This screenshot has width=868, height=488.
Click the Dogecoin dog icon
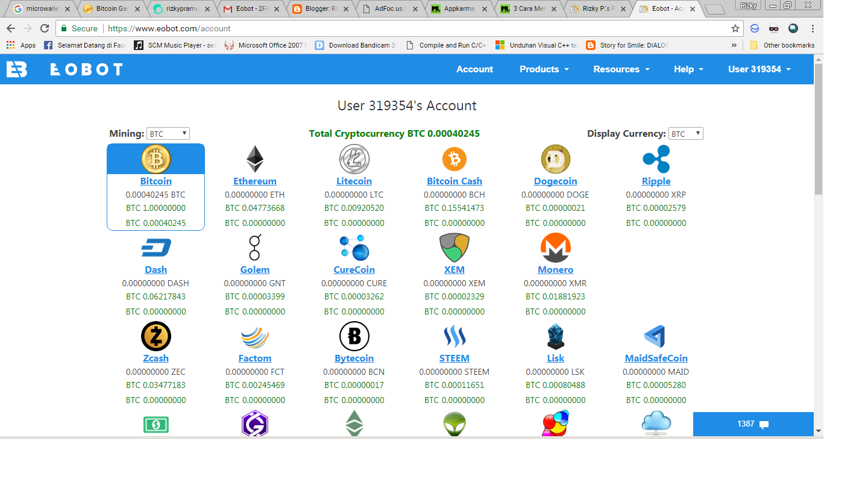click(x=556, y=159)
